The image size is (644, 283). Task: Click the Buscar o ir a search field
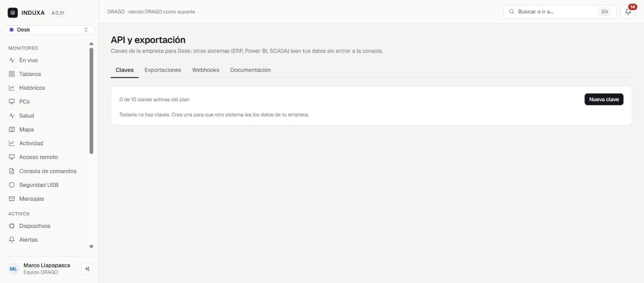[x=560, y=12]
